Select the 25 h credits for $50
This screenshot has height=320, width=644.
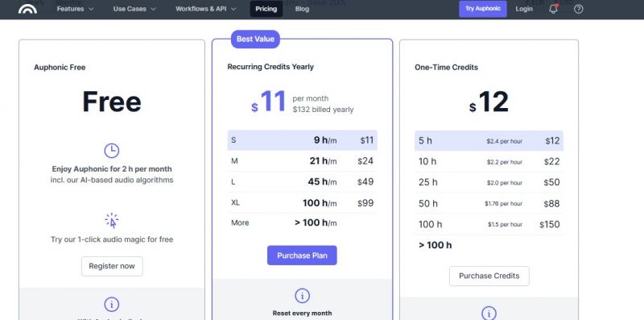pyautogui.click(x=489, y=183)
